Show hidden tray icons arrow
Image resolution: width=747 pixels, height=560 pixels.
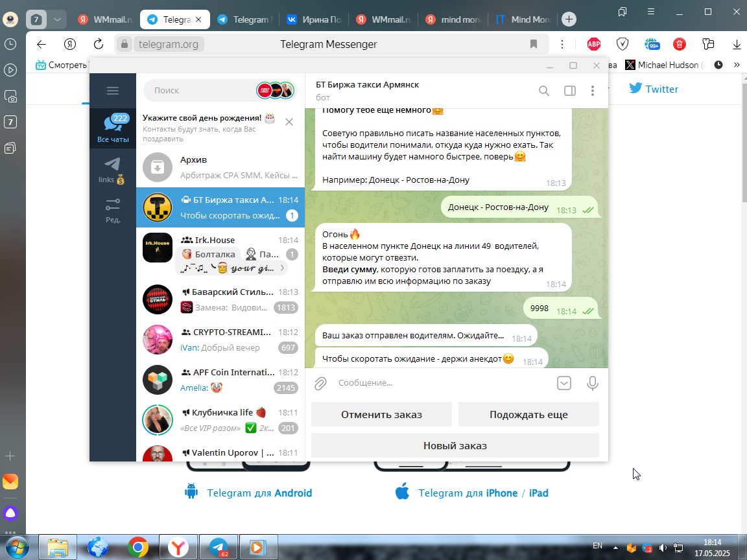point(615,548)
